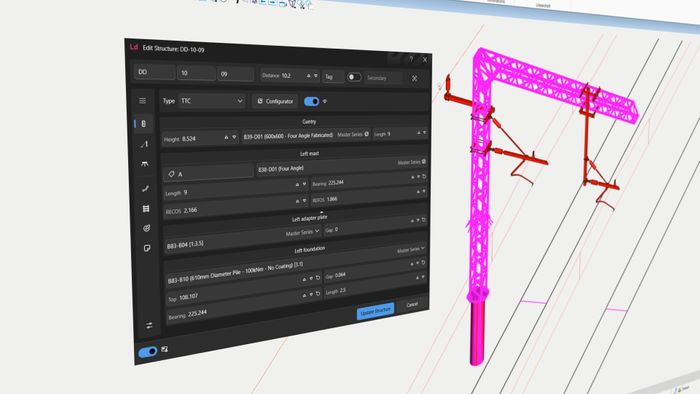Expand the adapter plate Master Series dropdown

[x=303, y=232]
